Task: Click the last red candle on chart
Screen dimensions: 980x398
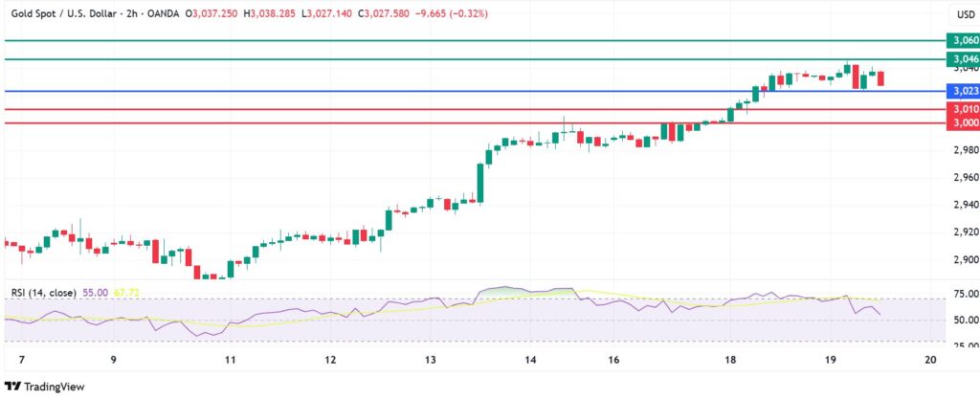Action: point(880,78)
